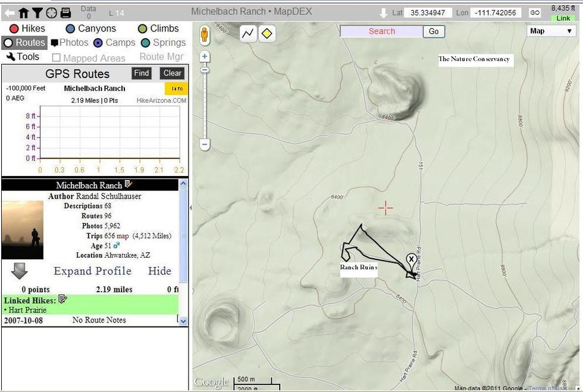Click the crosshair target icon in top bar
The height and width of the screenshot is (392, 583).
51,13
